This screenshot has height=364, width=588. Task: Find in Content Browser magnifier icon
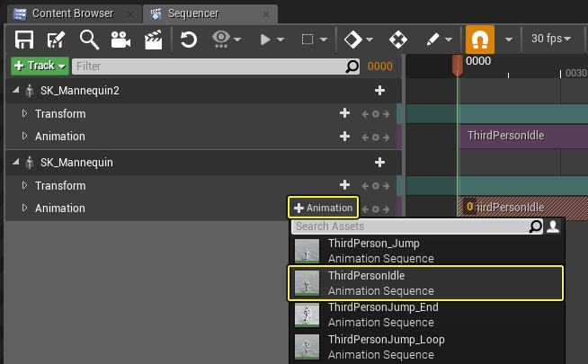click(89, 40)
